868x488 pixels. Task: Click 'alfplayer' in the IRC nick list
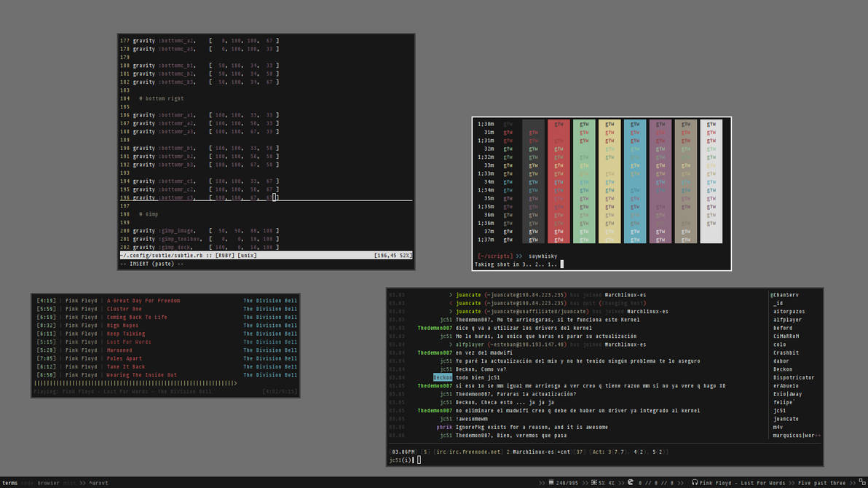pos(787,320)
